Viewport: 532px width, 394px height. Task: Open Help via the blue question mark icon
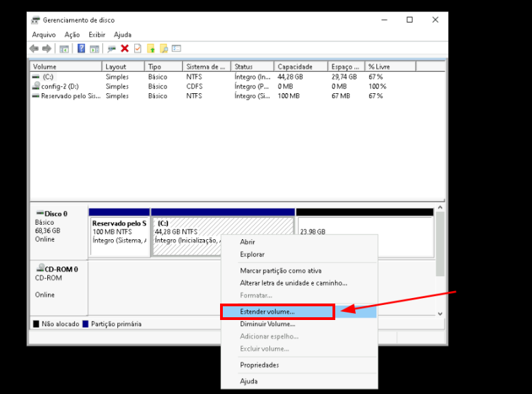pyautogui.click(x=81, y=49)
